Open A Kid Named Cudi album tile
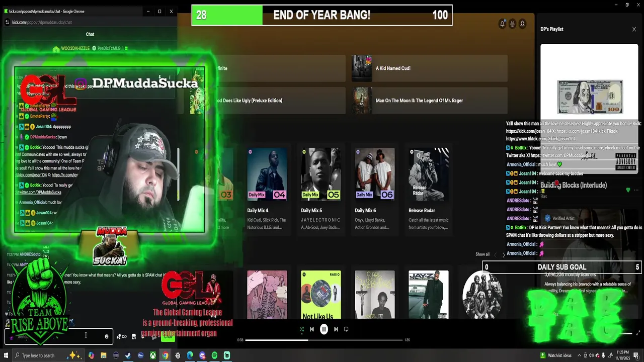This screenshot has width=644, height=362. coord(429,68)
